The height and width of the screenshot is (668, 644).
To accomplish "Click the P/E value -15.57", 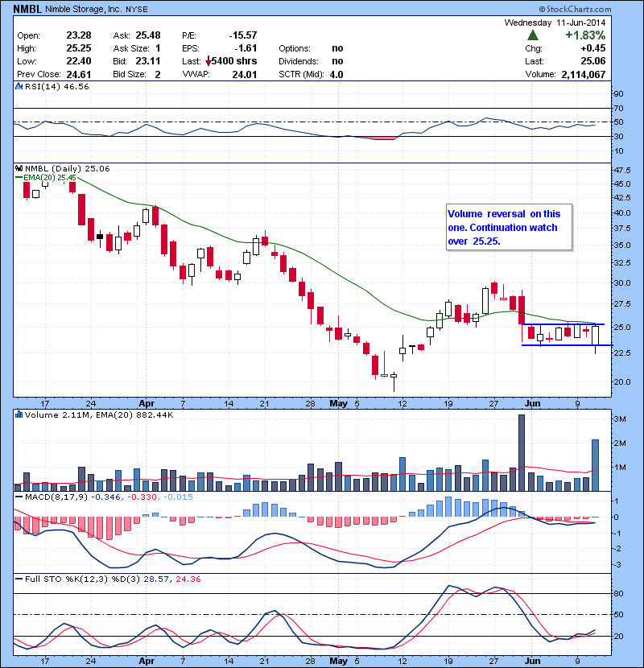I will click(x=243, y=35).
